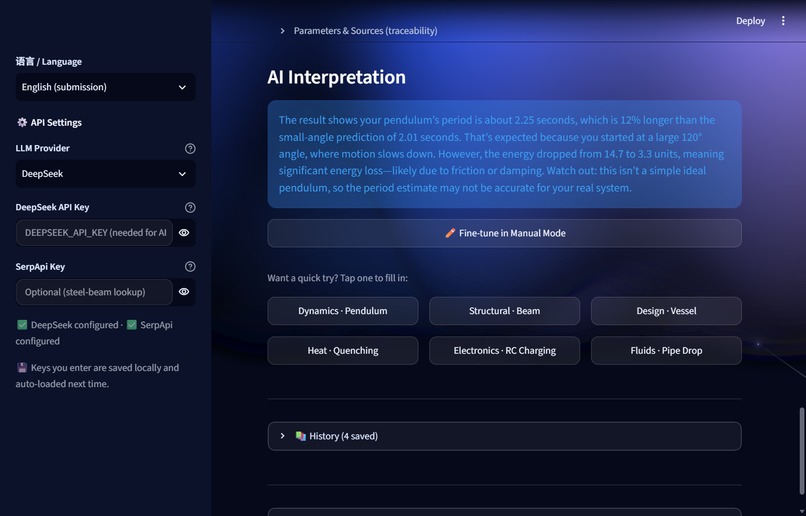Fill in the Structural · Beam example
Viewport: 806px width, 516px height.
click(x=504, y=311)
